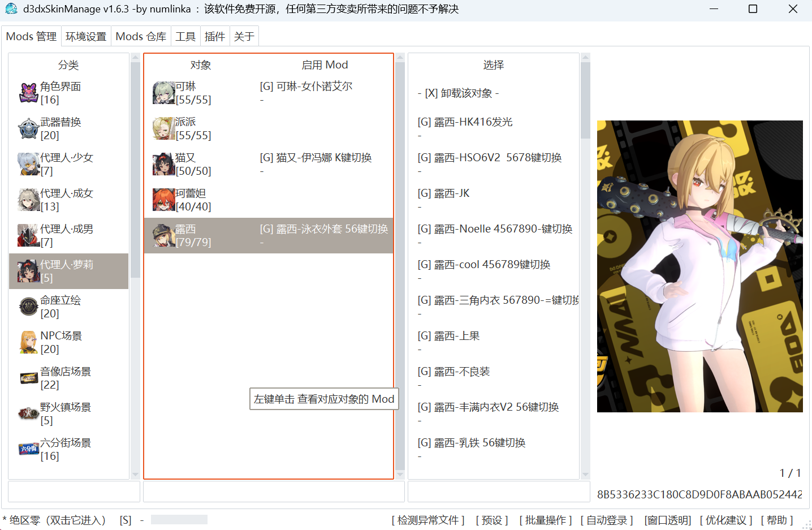
Task: Open the 工具 tab
Action: point(185,36)
